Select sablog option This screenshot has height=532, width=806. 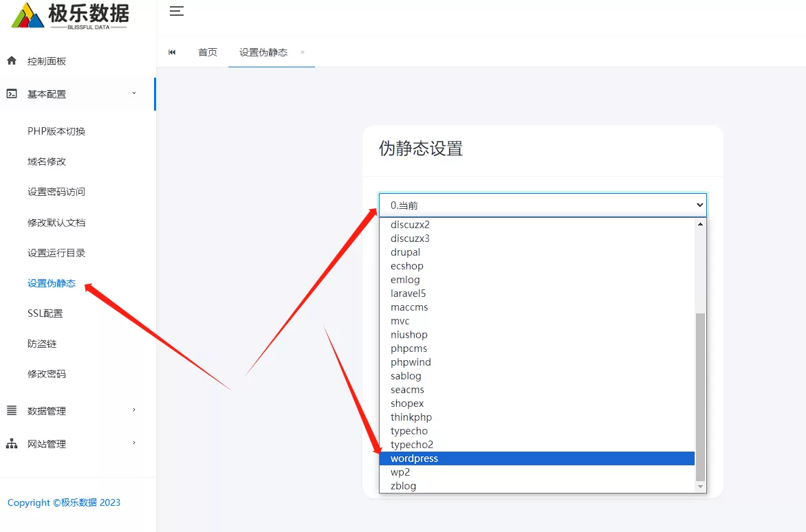click(537, 376)
